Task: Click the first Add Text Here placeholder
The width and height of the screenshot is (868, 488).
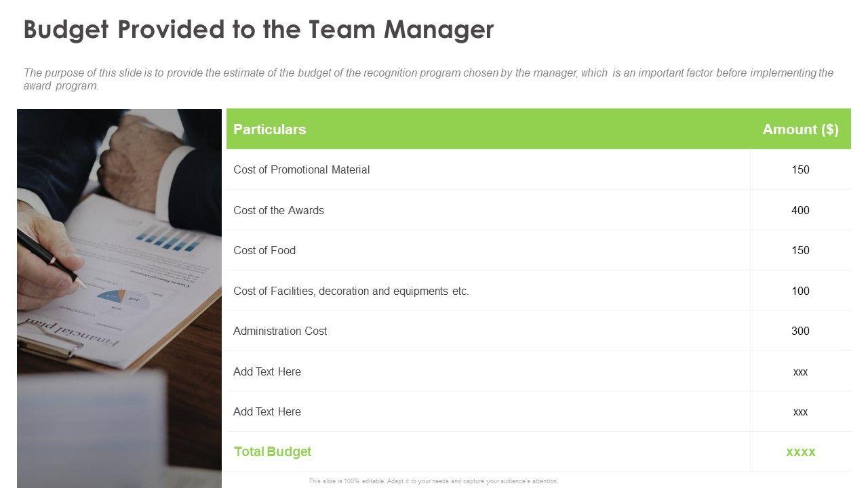Action: pyautogui.click(x=267, y=371)
